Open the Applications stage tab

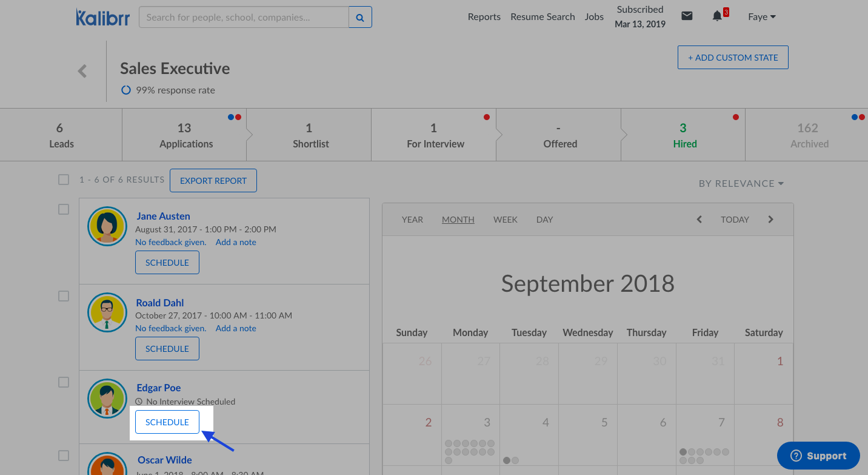click(185, 135)
